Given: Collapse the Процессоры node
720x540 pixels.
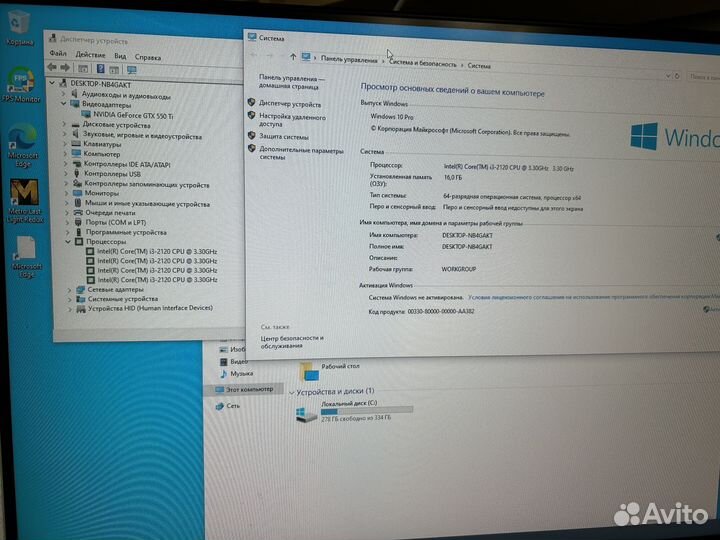Looking at the screenshot, I should (68, 242).
